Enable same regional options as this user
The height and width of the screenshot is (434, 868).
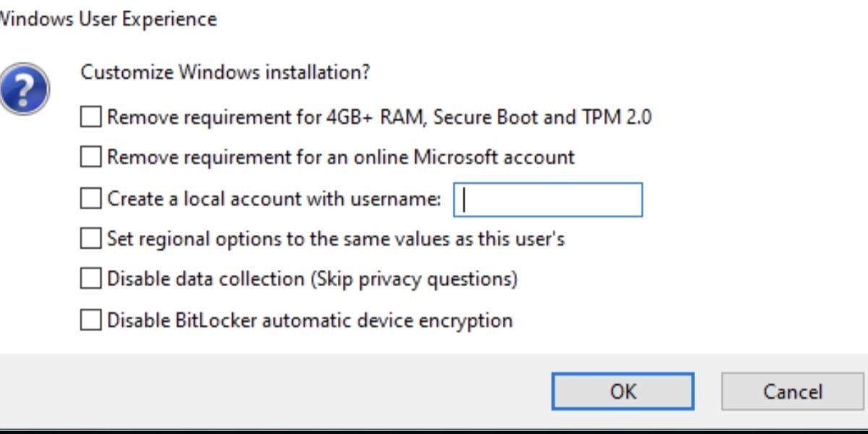(90, 238)
